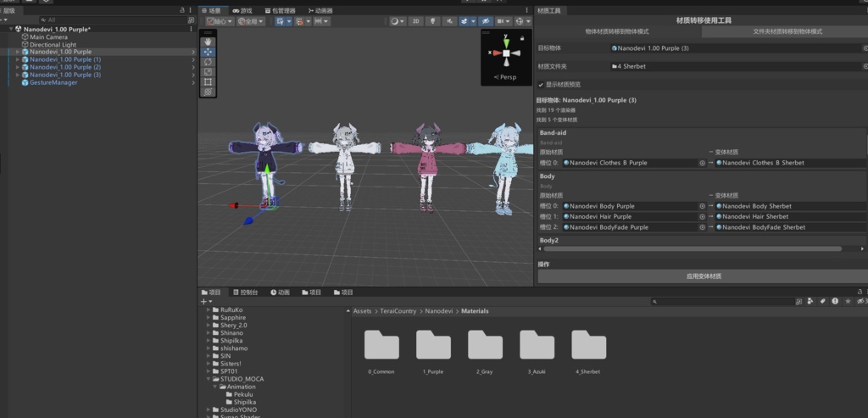This screenshot has height=418, width=868.
Task: Select Directional Light in hierarchy
Action: coord(53,45)
